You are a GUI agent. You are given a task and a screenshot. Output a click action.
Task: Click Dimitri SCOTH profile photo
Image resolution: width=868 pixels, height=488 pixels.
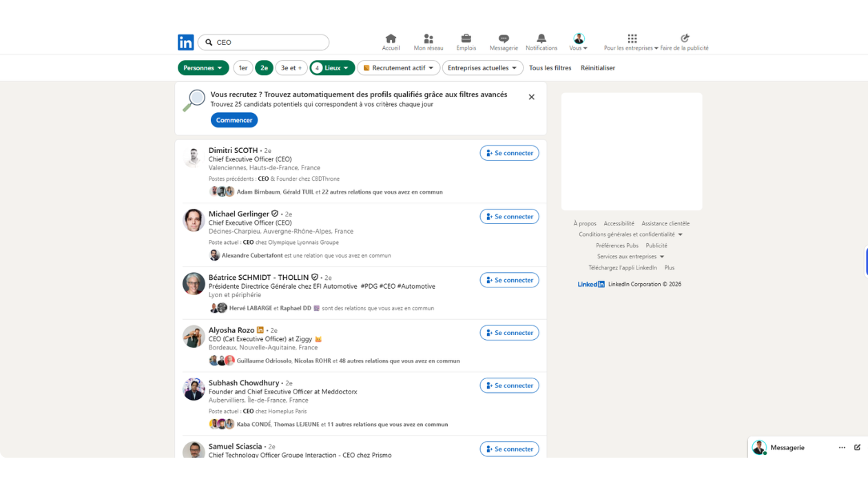click(194, 157)
